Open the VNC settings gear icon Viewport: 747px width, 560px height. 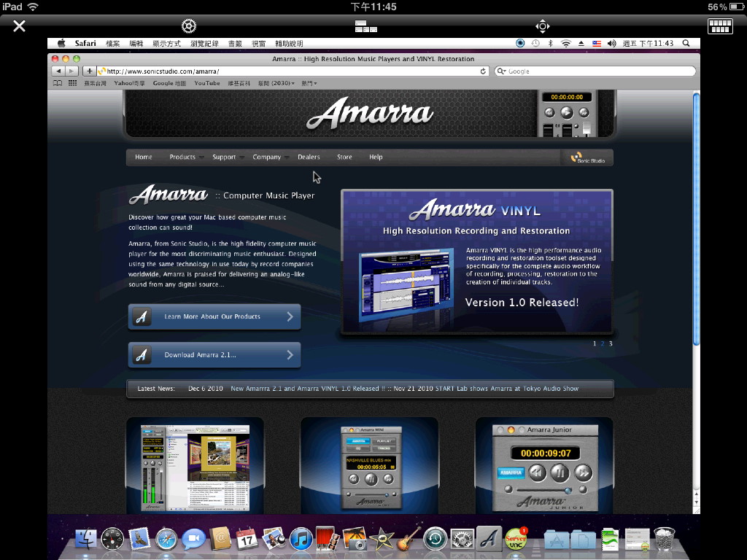(189, 26)
